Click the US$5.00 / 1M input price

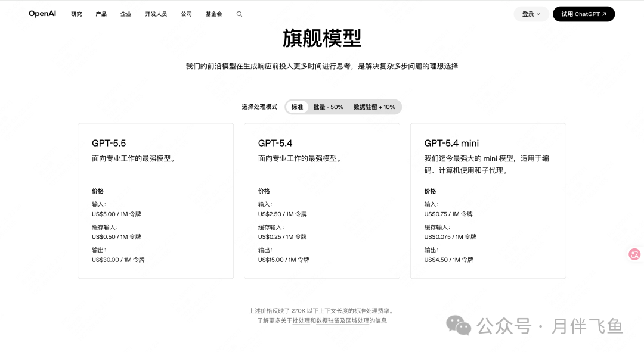point(116,214)
